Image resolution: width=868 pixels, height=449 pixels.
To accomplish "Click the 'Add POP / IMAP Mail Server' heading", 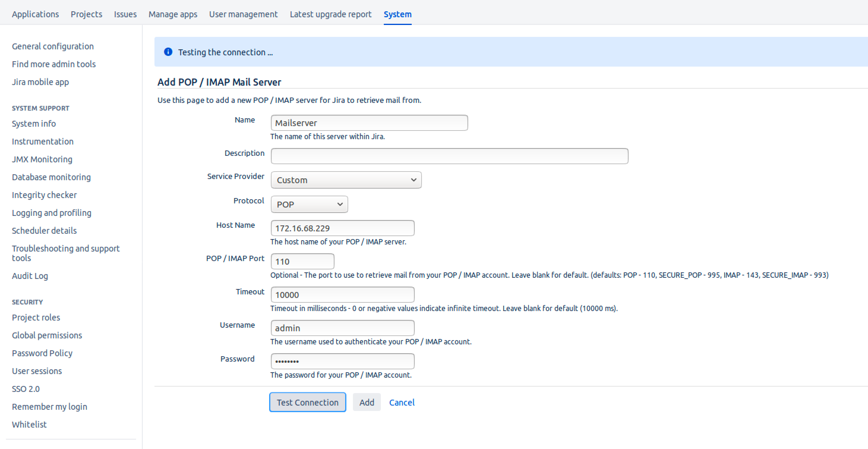I will [219, 82].
